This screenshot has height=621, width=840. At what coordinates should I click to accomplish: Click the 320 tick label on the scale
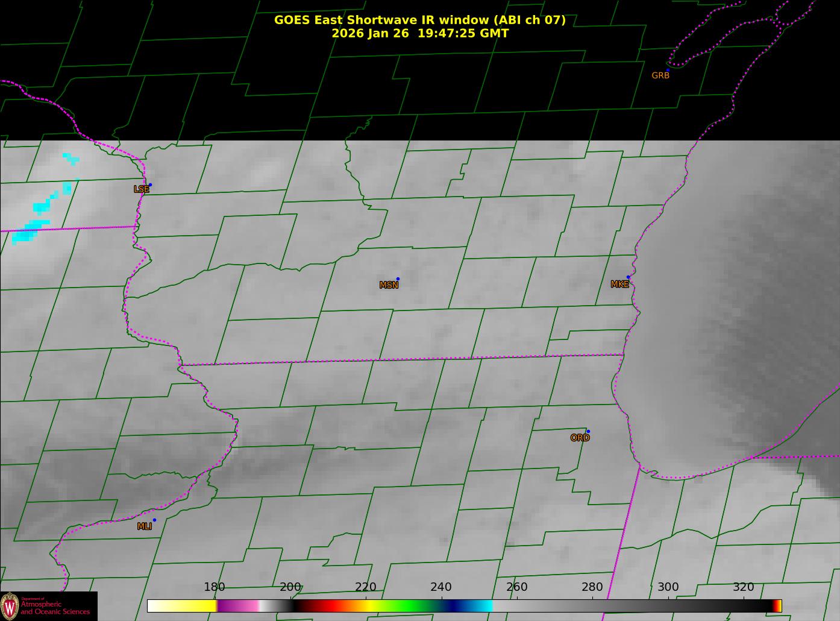click(x=743, y=587)
